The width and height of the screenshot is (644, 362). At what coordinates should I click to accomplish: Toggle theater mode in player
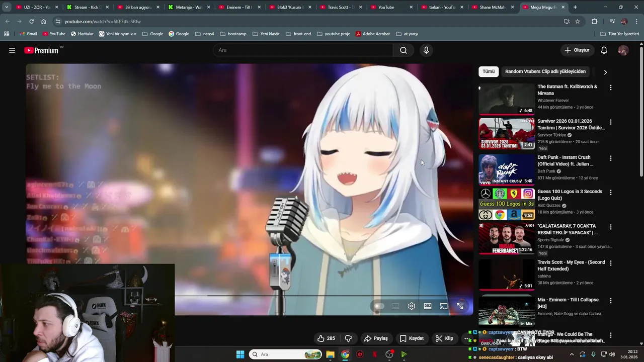point(428,306)
